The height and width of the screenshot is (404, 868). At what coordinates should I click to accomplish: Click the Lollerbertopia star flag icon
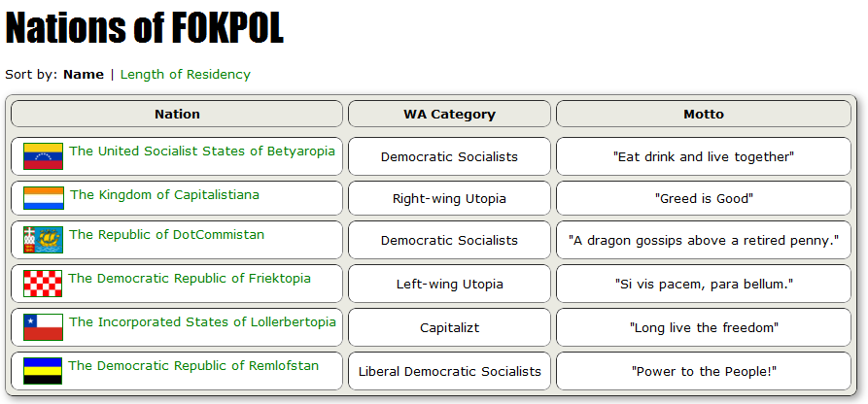tap(43, 327)
